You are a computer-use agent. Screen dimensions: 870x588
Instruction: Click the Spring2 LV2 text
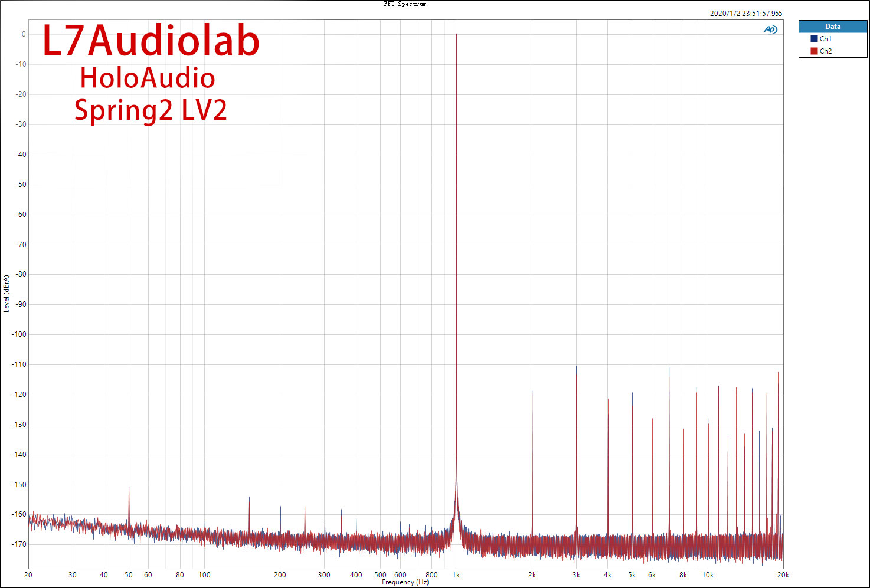151,110
